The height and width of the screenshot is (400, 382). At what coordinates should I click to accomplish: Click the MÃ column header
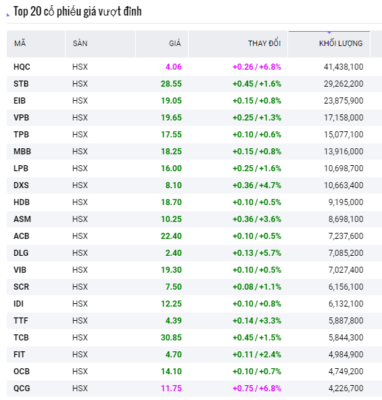coord(20,43)
